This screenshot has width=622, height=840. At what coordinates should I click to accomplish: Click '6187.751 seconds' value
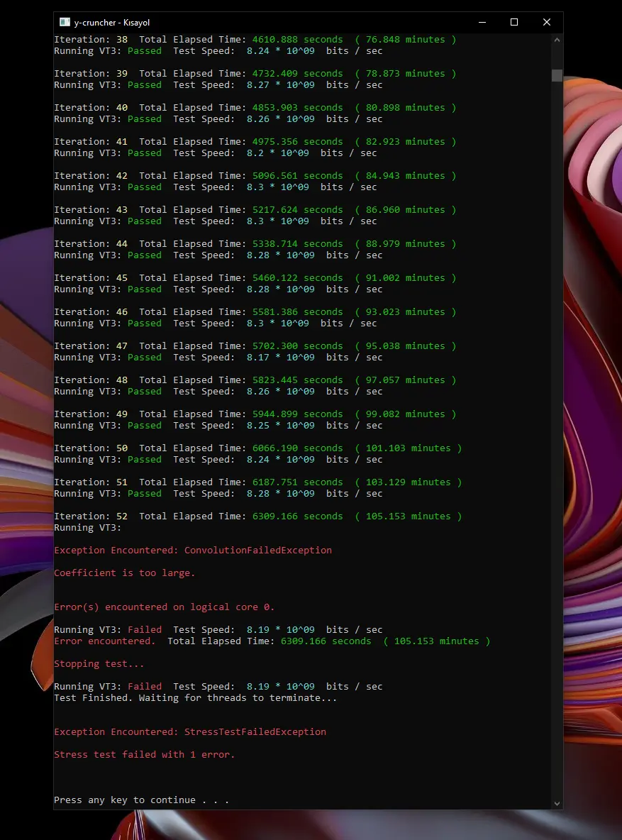297,482
